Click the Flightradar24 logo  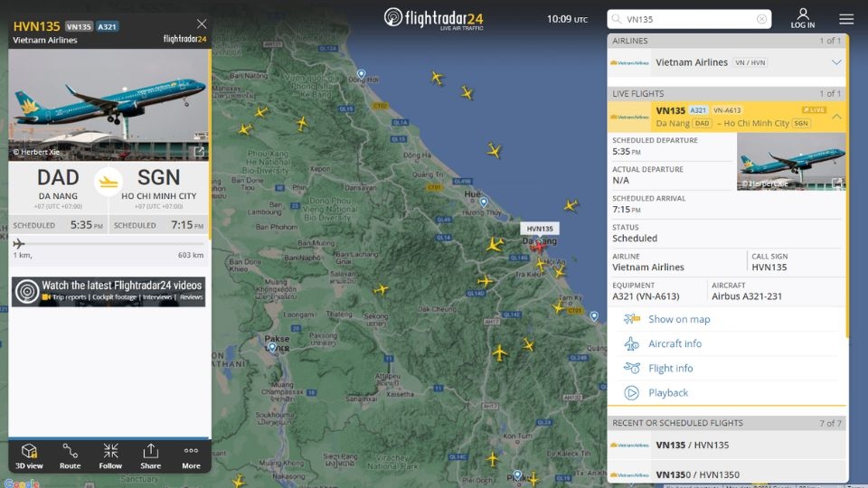433,18
